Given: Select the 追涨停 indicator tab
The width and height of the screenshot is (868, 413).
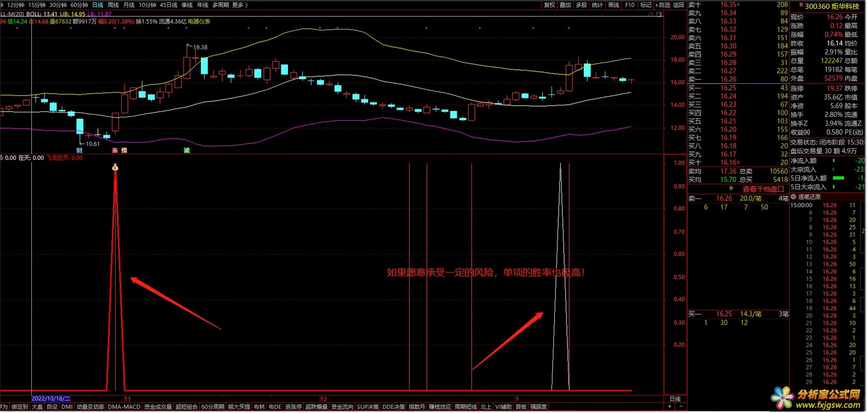Looking at the screenshot, I should pyautogui.click(x=294, y=407).
